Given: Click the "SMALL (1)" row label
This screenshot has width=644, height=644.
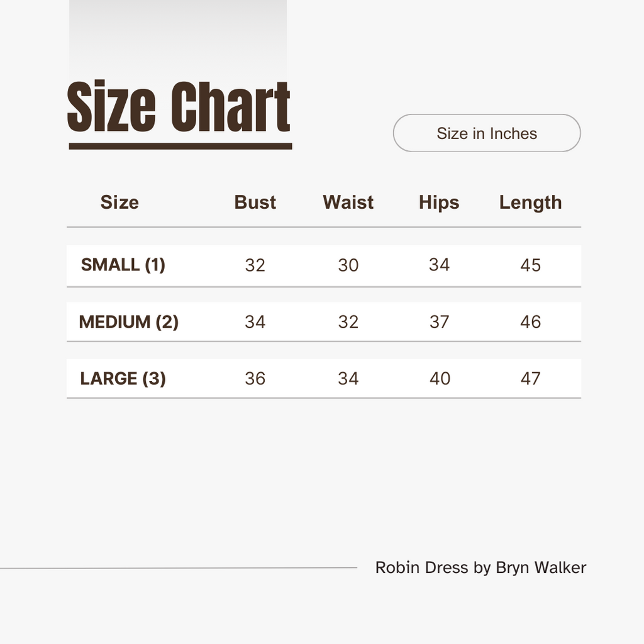Looking at the screenshot, I should 123,265.
